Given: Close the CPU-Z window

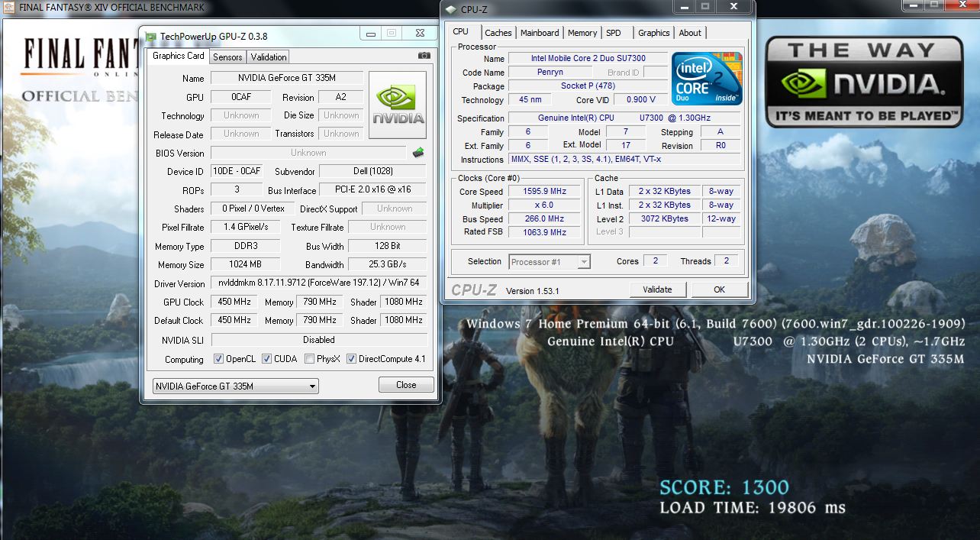Looking at the screenshot, I should (x=734, y=6).
